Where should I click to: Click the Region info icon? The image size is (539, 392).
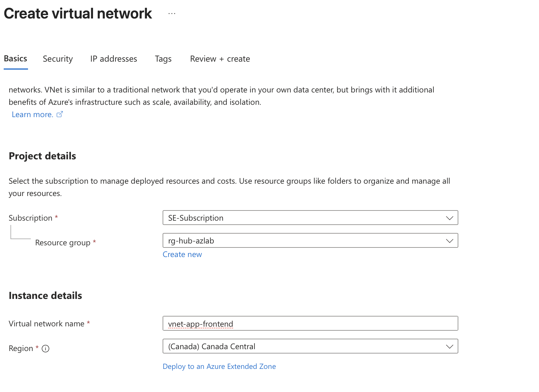pyautogui.click(x=46, y=349)
